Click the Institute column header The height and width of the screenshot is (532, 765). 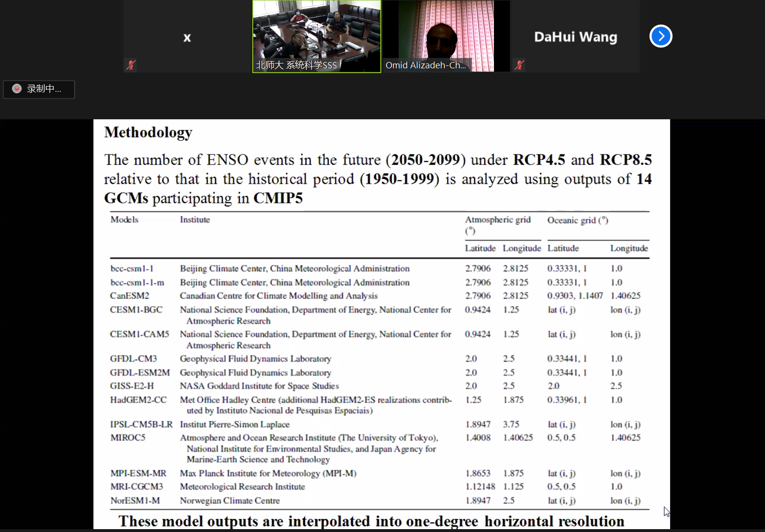point(195,220)
